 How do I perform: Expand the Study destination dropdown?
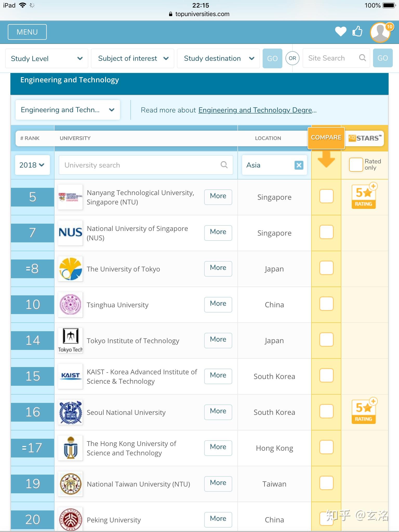pyautogui.click(x=218, y=58)
